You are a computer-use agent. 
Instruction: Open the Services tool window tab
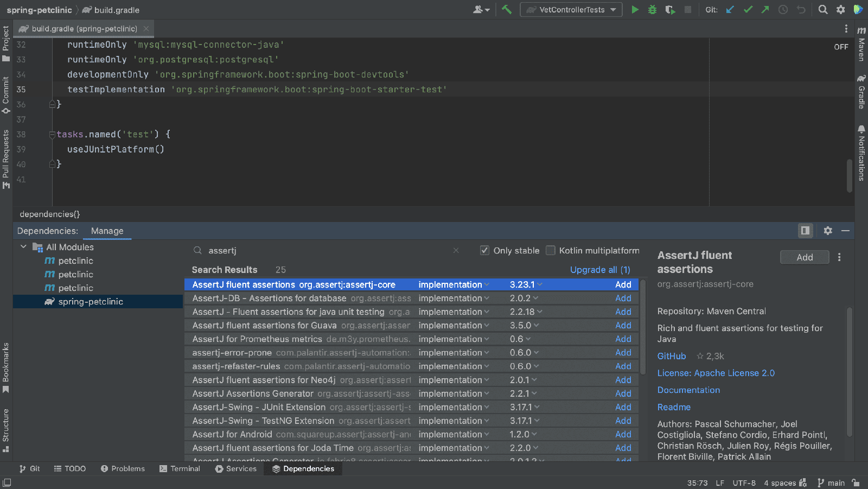tap(235, 468)
